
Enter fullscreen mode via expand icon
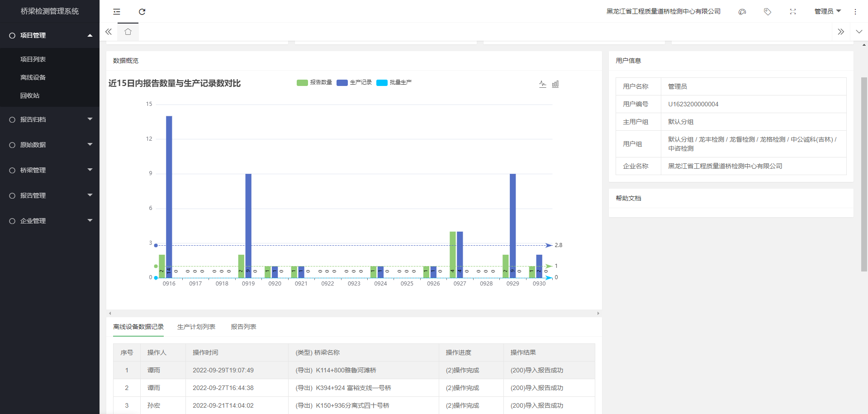coord(793,12)
